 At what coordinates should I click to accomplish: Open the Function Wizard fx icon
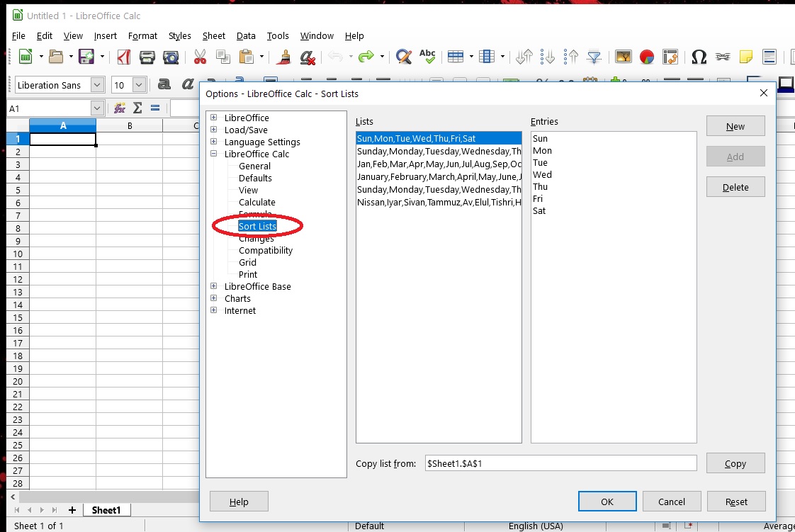pyautogui.click(x=120, y=108)
